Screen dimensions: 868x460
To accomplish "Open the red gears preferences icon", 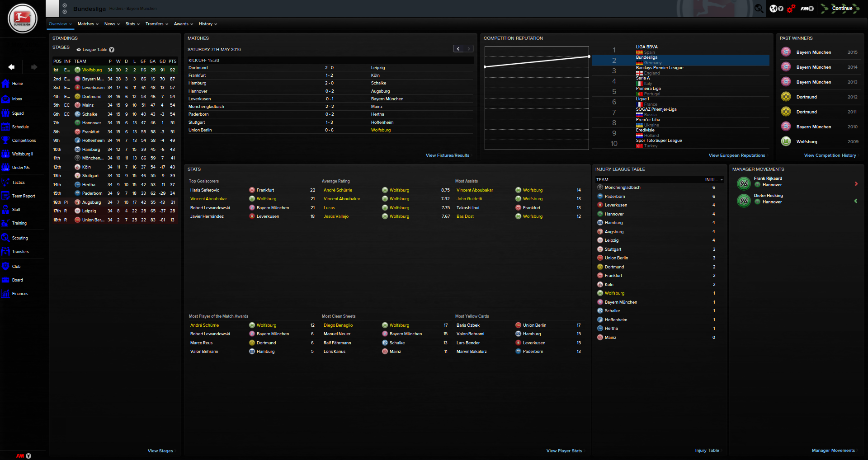I will coord(791,8).
